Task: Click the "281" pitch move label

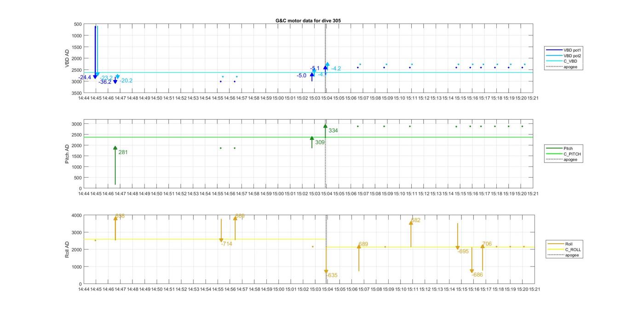Action: [x=123, y=152]
